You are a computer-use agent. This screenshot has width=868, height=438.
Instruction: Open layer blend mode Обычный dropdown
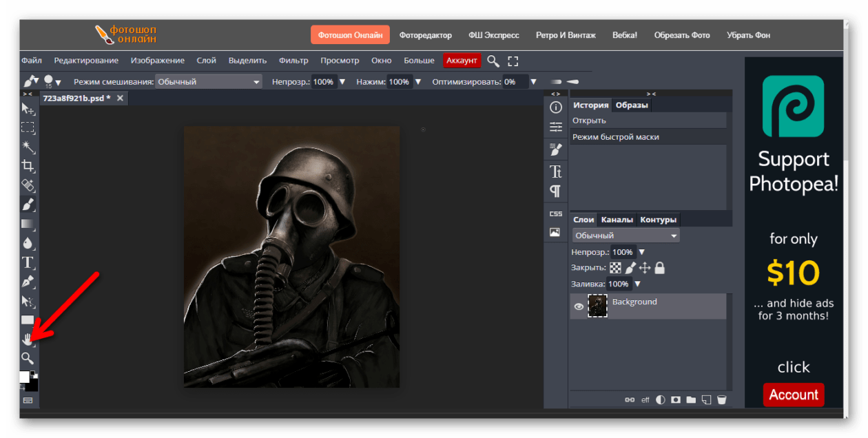click(626, 236)
